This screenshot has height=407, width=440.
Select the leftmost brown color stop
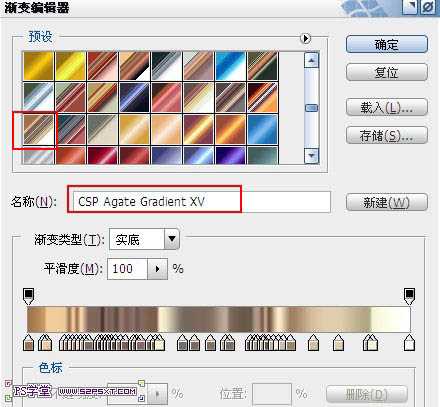(x=29, y=343)
